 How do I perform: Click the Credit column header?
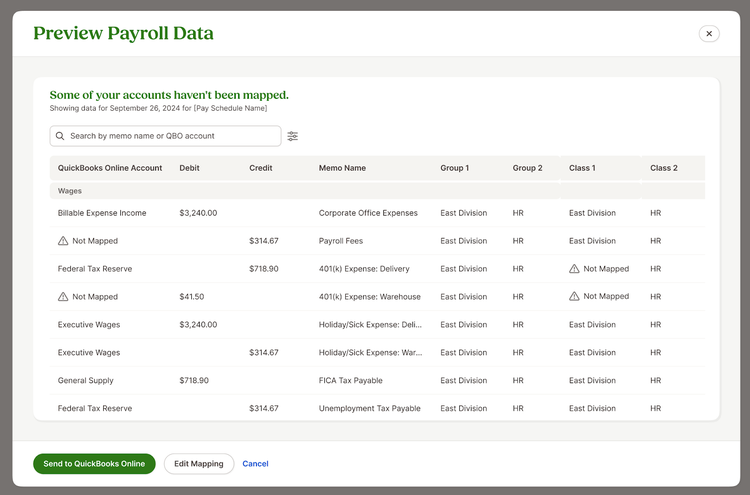click(261, 168)
